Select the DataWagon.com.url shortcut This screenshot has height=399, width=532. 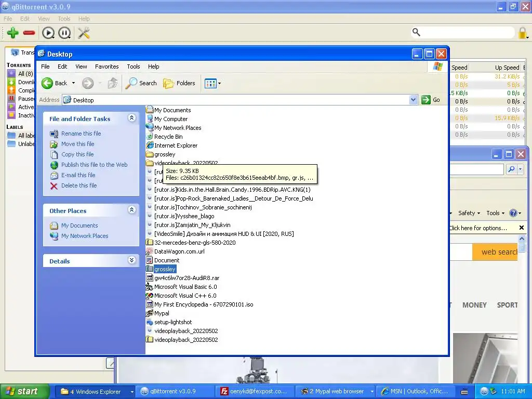176,251
